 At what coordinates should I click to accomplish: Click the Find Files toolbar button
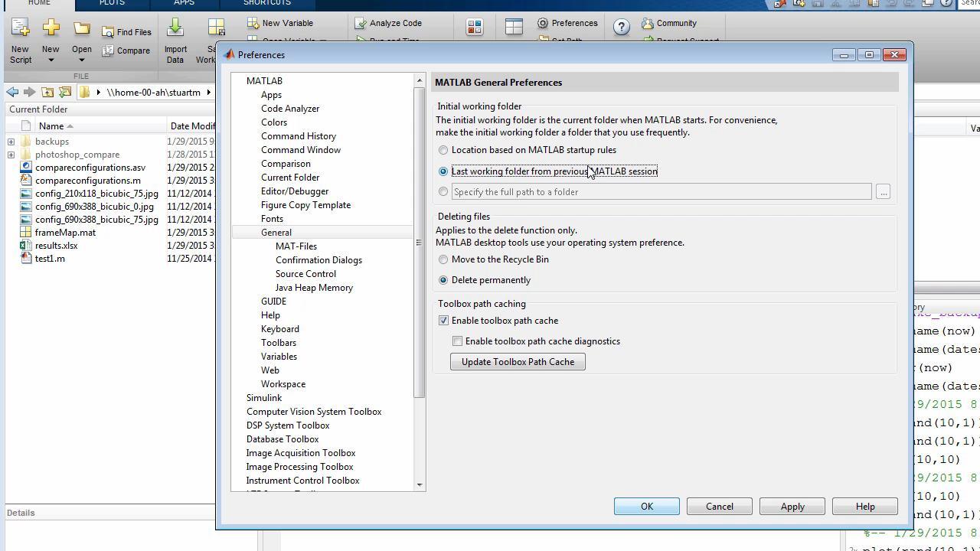coord(126,32)
